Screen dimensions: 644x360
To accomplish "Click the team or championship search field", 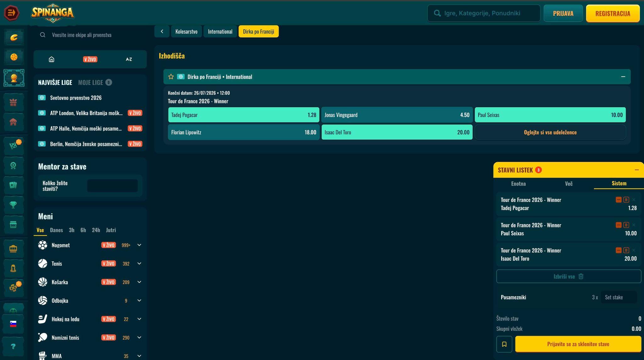I will 90,35.
